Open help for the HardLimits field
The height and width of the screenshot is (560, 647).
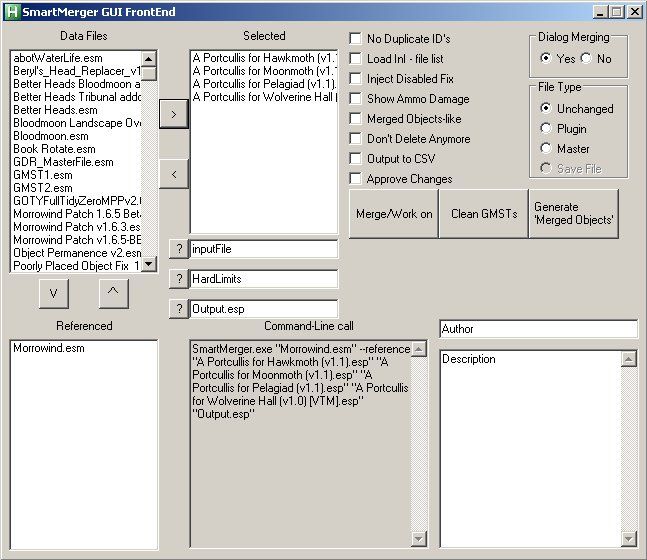point(179,279)
